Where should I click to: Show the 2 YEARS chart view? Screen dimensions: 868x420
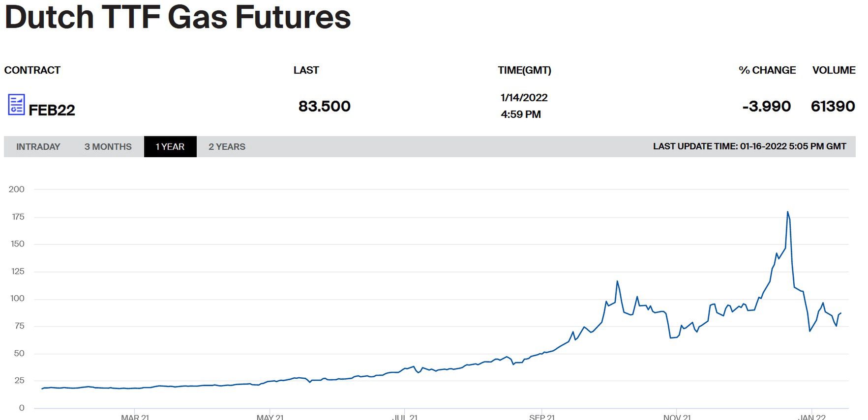227,147
